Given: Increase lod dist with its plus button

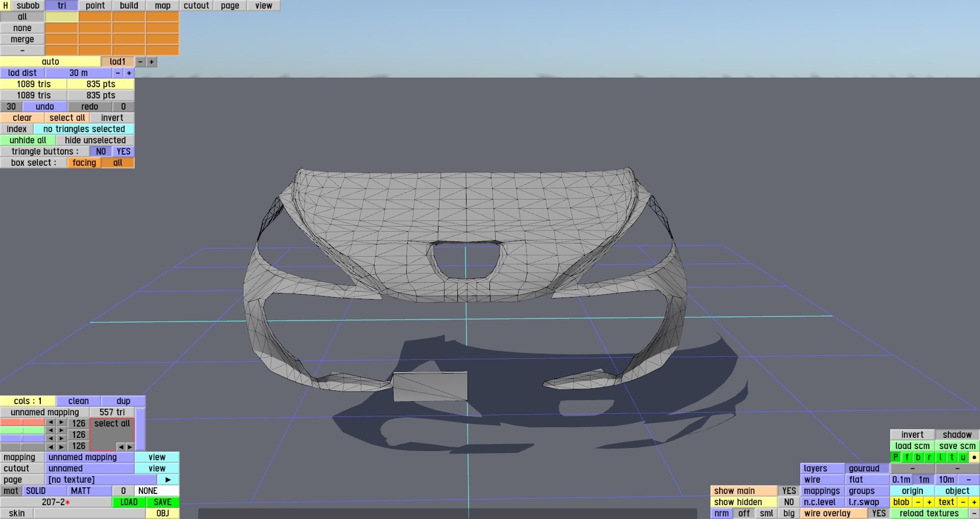Looking at the screenshot, I should 129,73.
